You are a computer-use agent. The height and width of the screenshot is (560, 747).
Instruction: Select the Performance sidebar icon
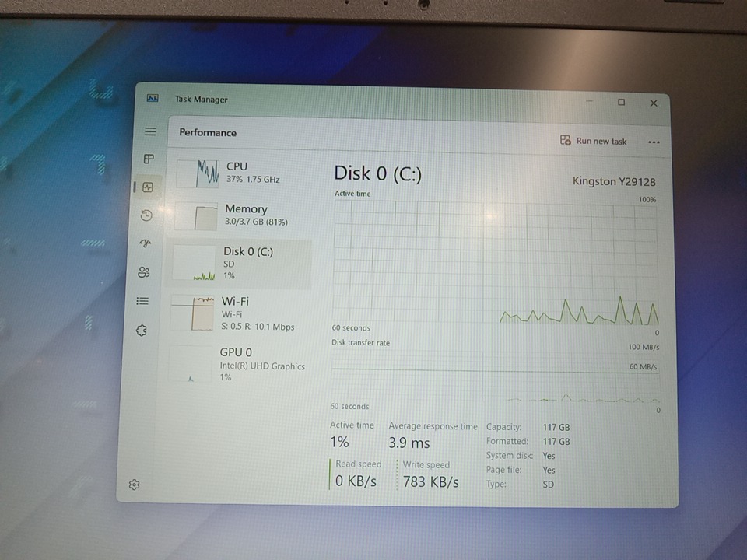coord(148,187)
